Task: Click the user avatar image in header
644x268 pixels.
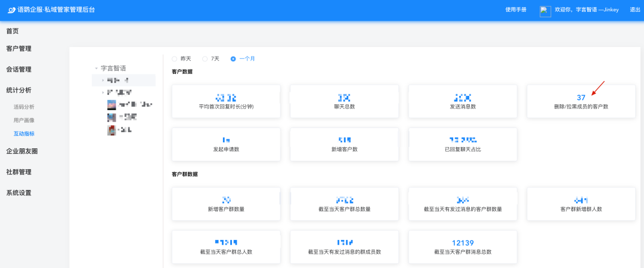Action: [x=545, y=11]
